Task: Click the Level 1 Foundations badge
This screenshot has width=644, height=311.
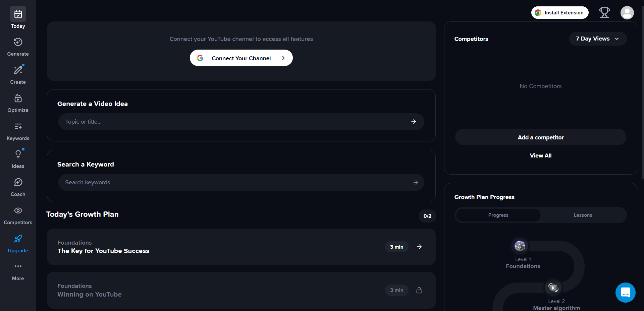Action: (520, 246)
